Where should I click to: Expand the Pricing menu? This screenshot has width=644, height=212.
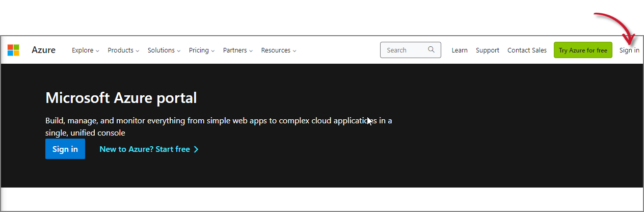tap(202, 50)
